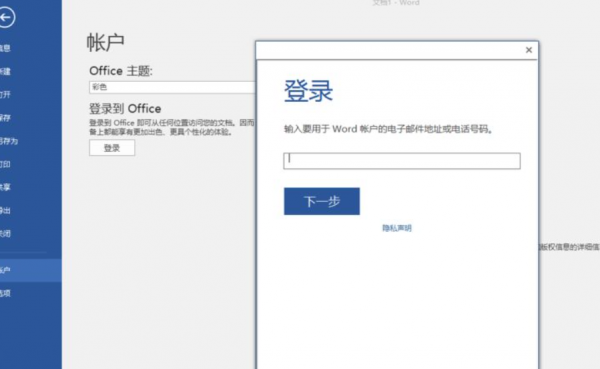This screenshot has height=369, width=600.
Task: Open the 打印 (Print) menu item
Action: click(x=5, y=164)
